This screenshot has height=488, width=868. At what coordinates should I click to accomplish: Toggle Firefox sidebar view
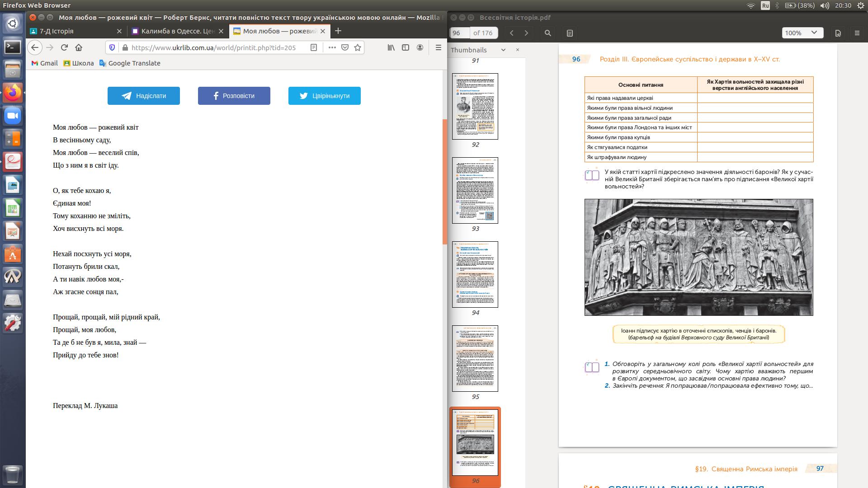point(406,47)
